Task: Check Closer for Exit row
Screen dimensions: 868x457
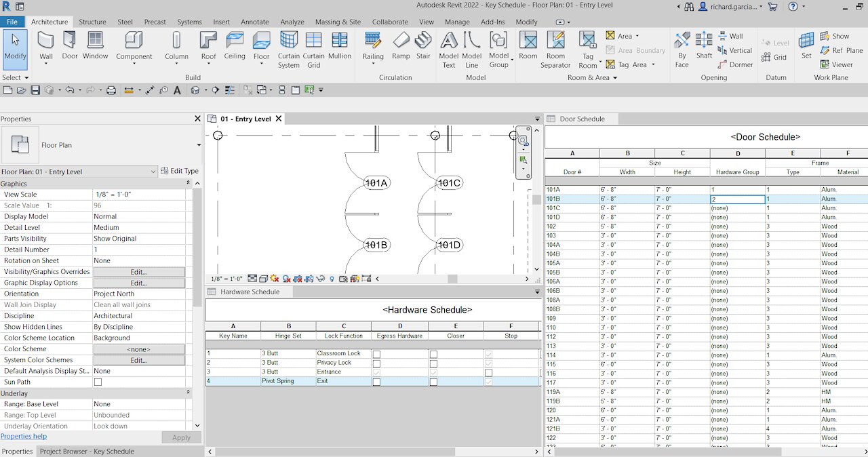Action: tap(433, 382)
